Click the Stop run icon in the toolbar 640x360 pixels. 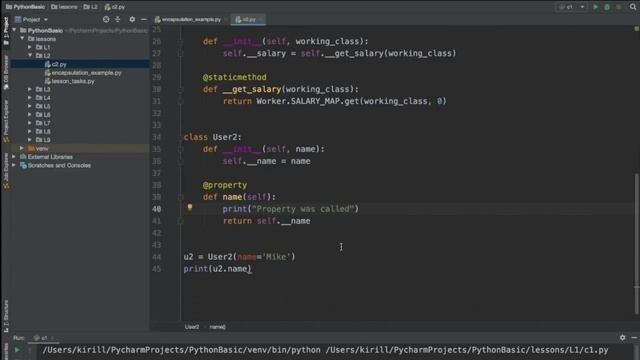[619, 7]
